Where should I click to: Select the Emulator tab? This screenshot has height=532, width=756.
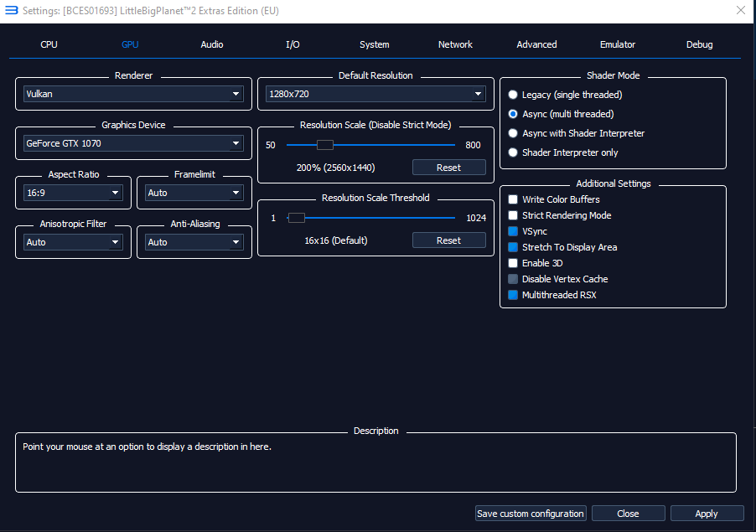618,44
